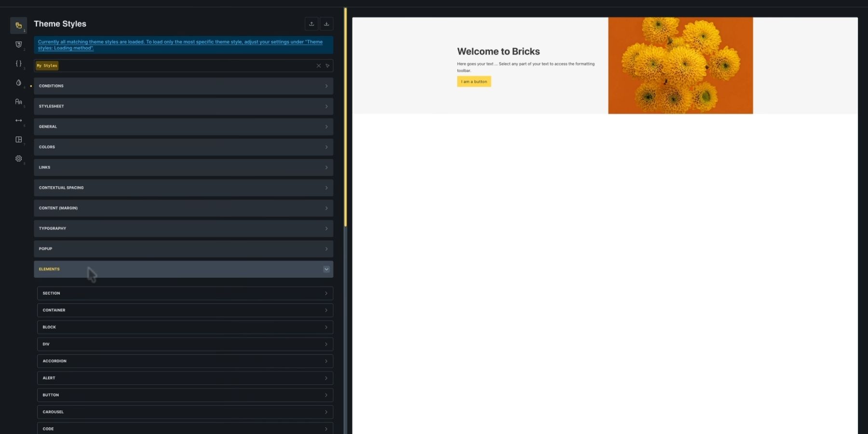Image resolution: width=868 pixels, height=434 pixels.
Task: Click the 'Theme Styles' panel title
Action: [x=60, y=24]
